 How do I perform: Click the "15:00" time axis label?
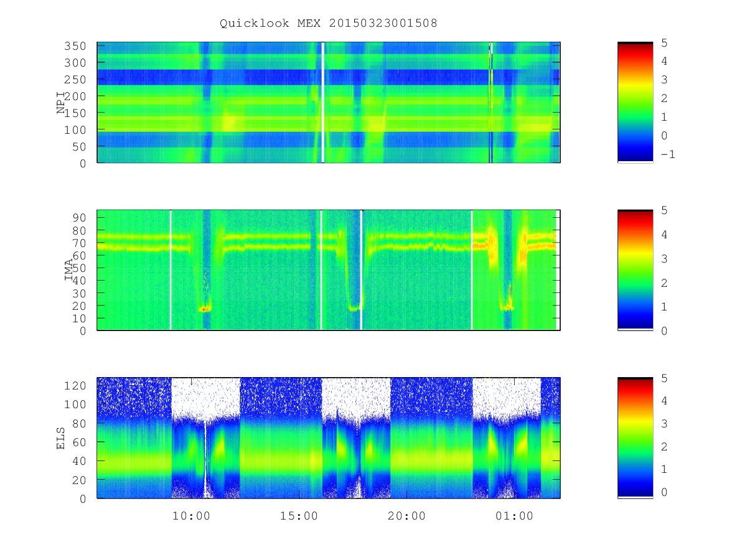point(299,516)
